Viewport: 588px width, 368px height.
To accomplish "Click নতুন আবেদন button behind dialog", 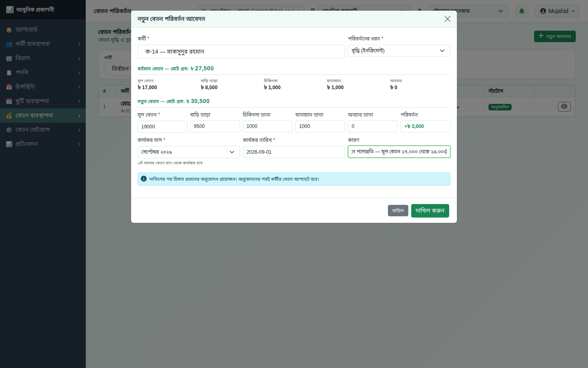I will click(555, 36).
